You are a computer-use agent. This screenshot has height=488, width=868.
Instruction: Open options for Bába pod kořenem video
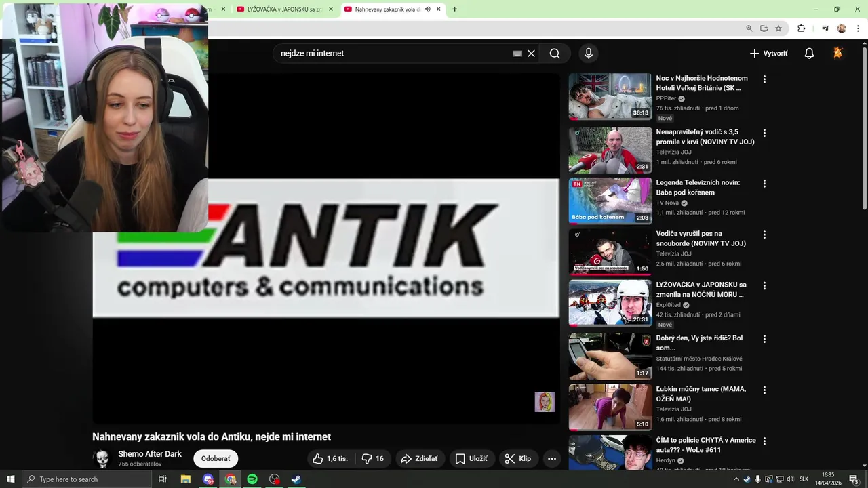(x=764, y=184)
